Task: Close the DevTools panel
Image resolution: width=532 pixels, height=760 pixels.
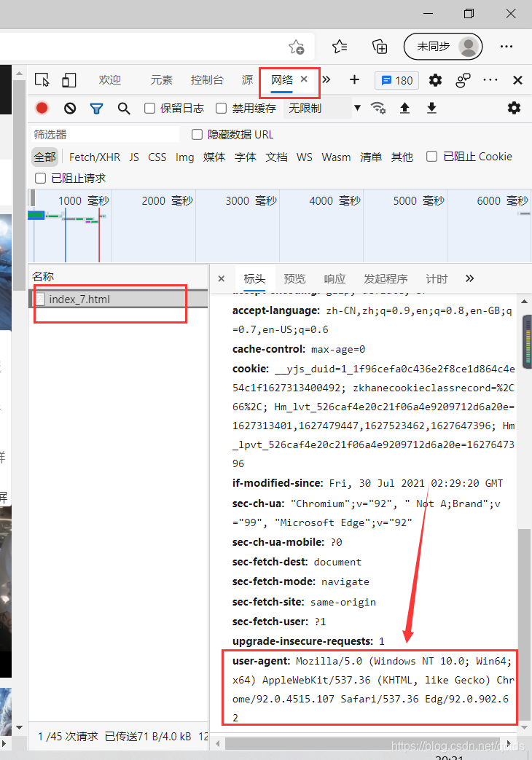Action: tap(517, 80)
